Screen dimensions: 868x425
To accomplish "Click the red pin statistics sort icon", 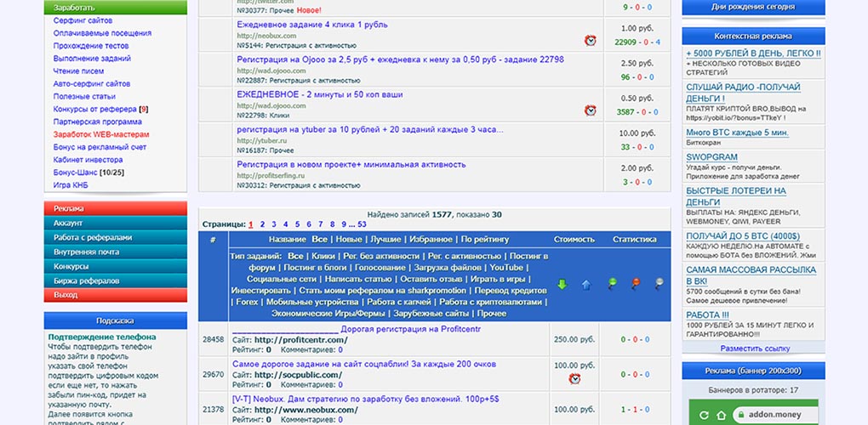I will coord(635,284).
